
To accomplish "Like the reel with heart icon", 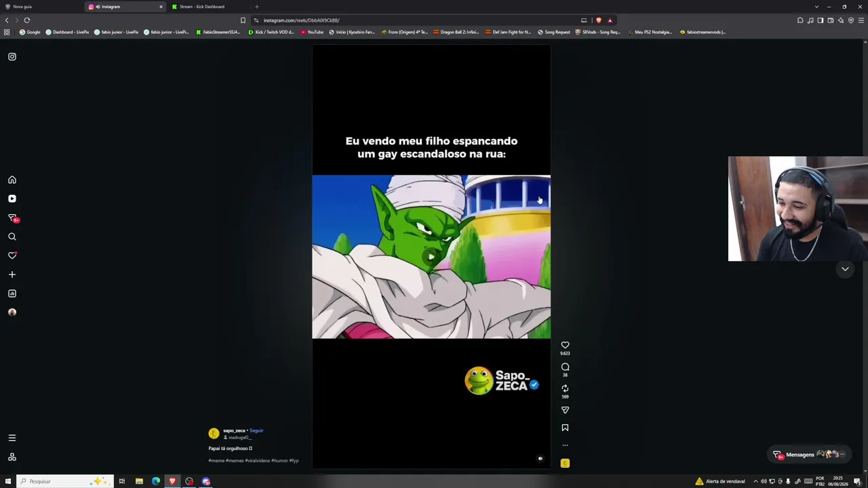I will 565,345.
